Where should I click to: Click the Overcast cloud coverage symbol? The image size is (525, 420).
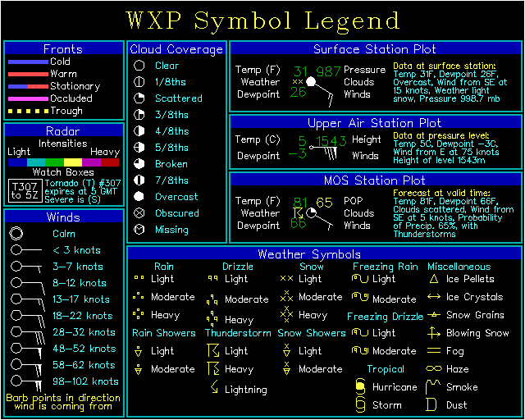(139, 197)
